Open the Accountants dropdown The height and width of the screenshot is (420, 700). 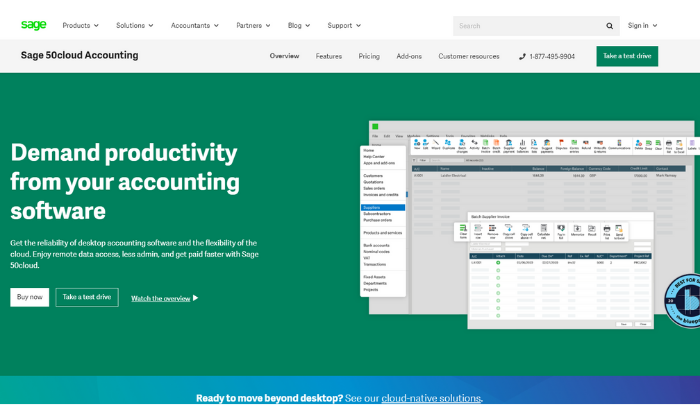coord(195,25)
